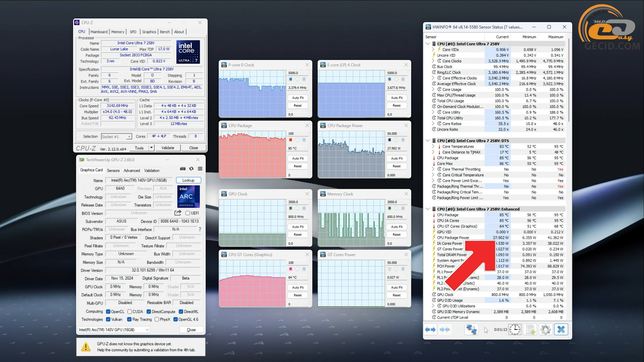Image resolution: width=644 pixels, height=362 pixels.
Task: Click the E-core (LP) 4 Clock graph title icon
Action: 323,65
